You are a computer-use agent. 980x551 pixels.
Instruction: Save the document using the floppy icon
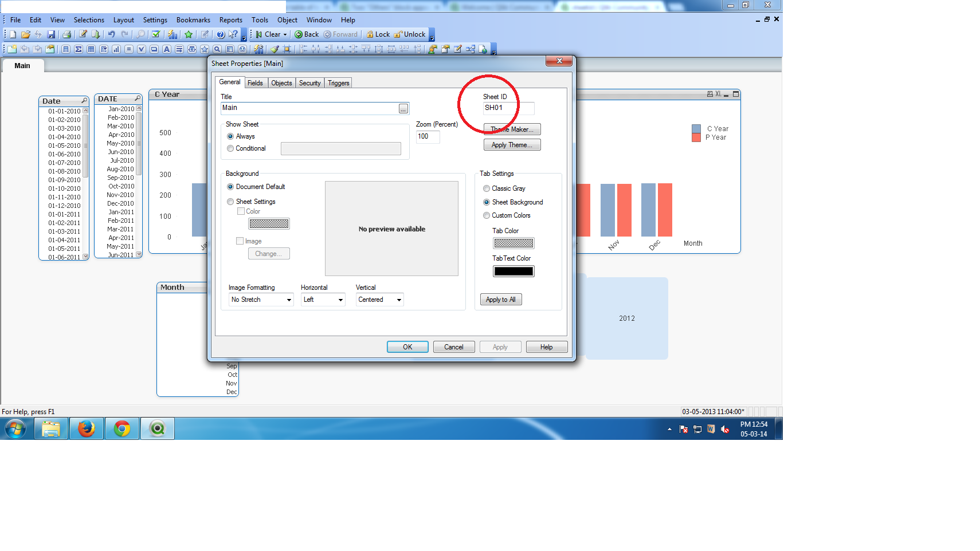(x=51, y=34)
